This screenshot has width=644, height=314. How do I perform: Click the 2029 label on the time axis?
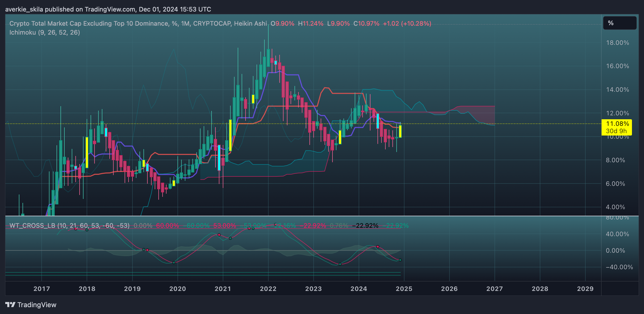point(585,289)
